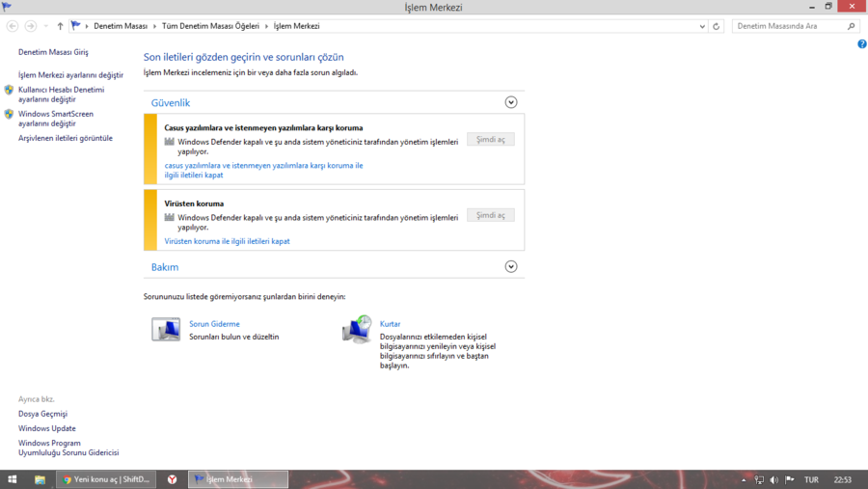
Task: Click the blue help question mark icon
Action: [862, 43]
